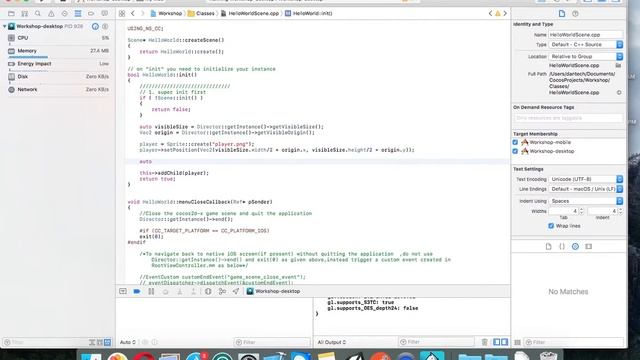Click the Step Out debug button
The image size is (640, 360).
[193, 291]
